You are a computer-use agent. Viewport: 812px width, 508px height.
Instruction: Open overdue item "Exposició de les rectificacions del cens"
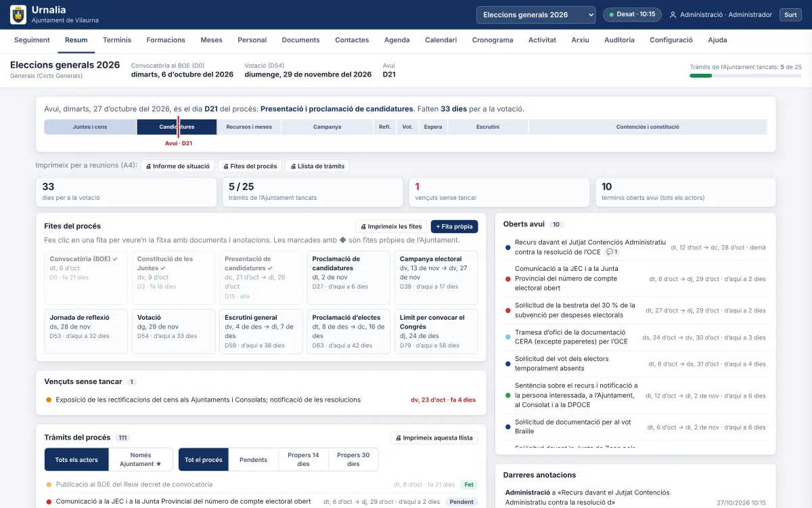261,400
